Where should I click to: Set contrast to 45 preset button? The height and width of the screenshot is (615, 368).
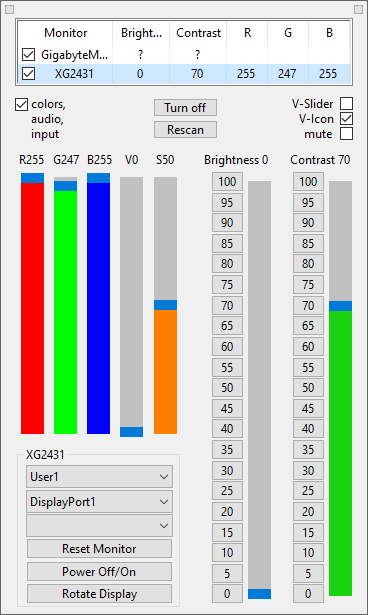[308, 408]
